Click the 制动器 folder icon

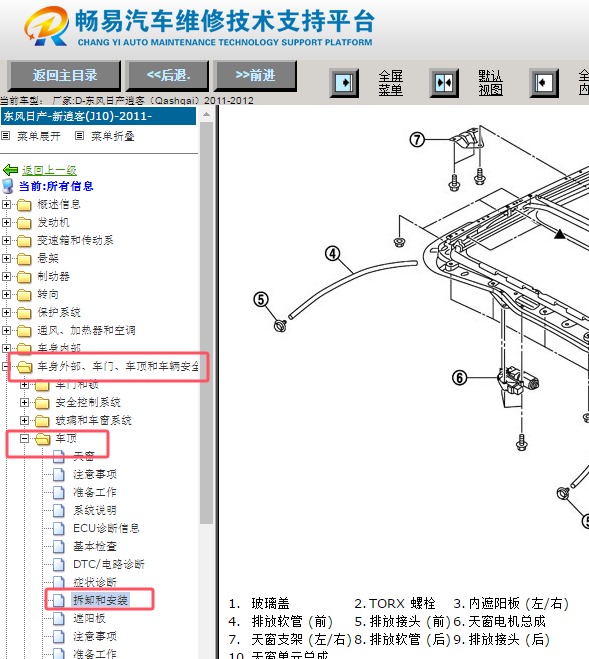[x=24, y=277]
